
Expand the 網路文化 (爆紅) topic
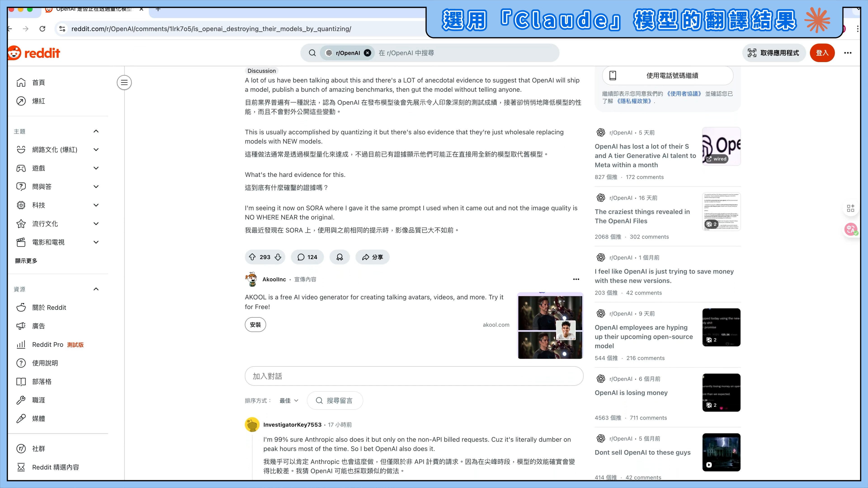click(x=96, y=150)
